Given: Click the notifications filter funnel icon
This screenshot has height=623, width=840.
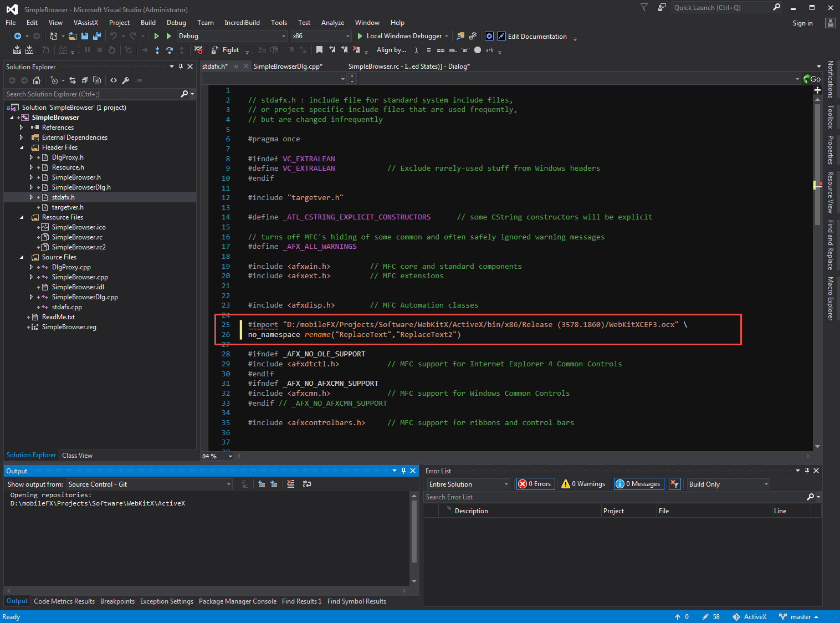Looking at the screenshot, I should (644, 7).
